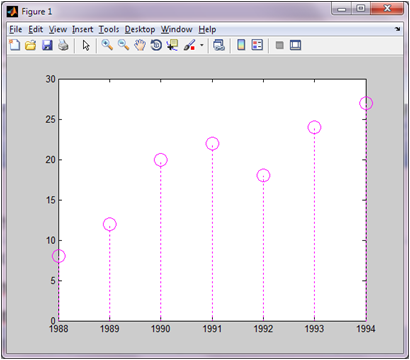The width and height of the screenshot is (410, 360).
Task: Click the Figure 1 title text
Action: (x=37, y=12)
